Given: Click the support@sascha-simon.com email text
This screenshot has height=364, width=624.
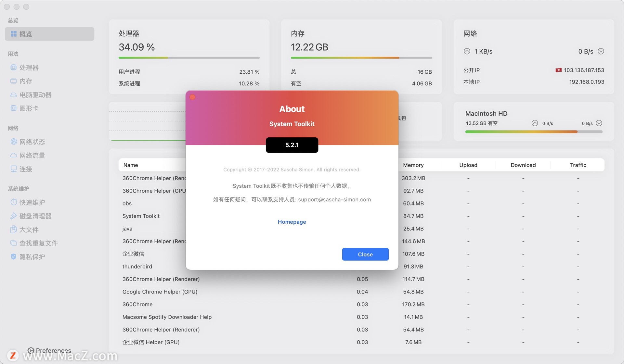Looking at the screenshot, I should [x=334, y=199].
